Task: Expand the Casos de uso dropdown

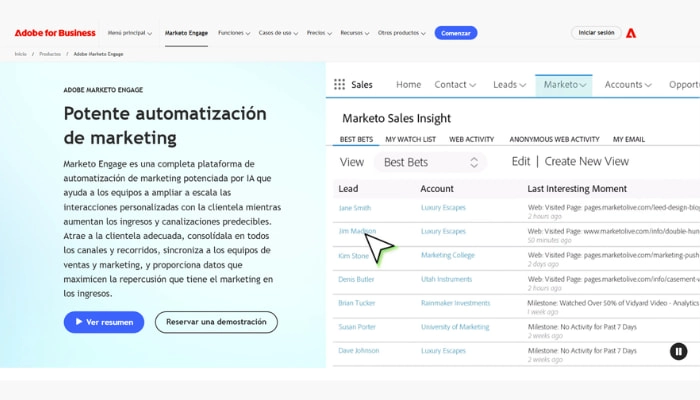Action: [x=278, y=33]
